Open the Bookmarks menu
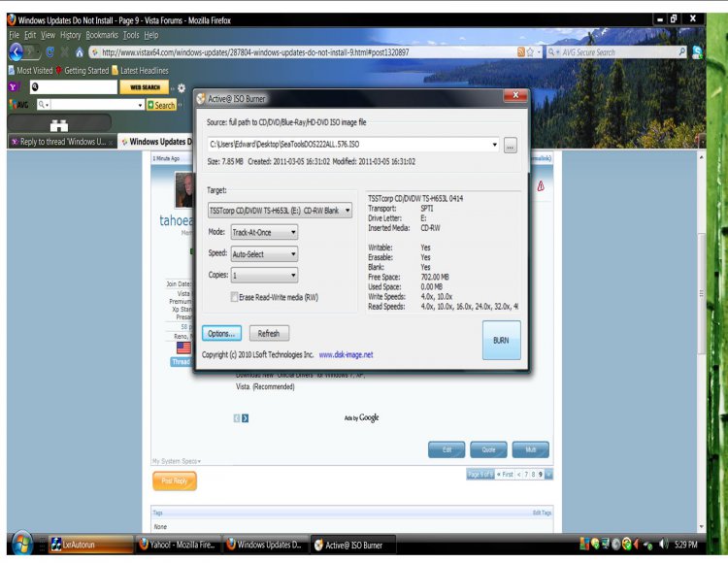 pos(101,35)
